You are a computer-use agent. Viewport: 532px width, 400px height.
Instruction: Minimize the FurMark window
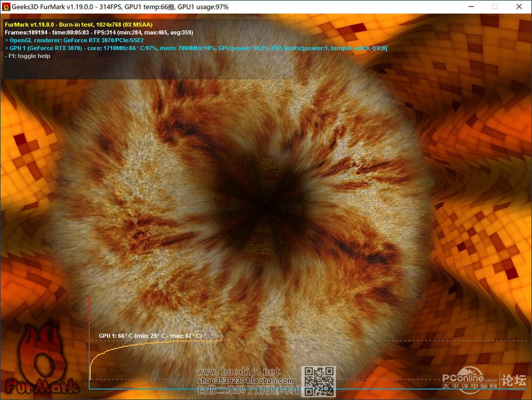click(469, 6)
